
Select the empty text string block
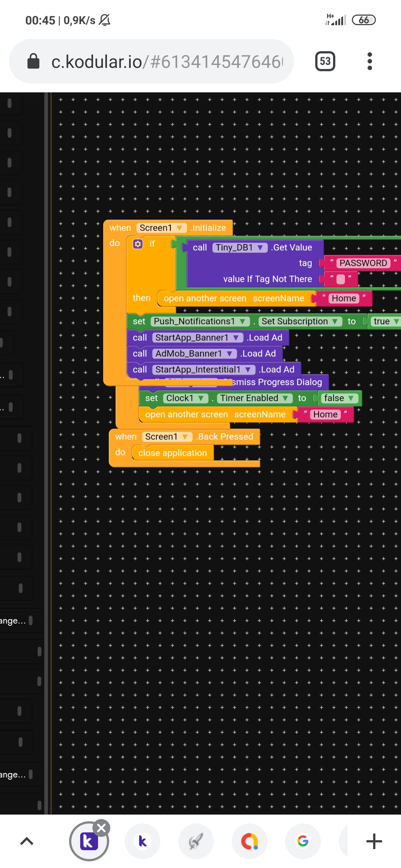(340, 279)
